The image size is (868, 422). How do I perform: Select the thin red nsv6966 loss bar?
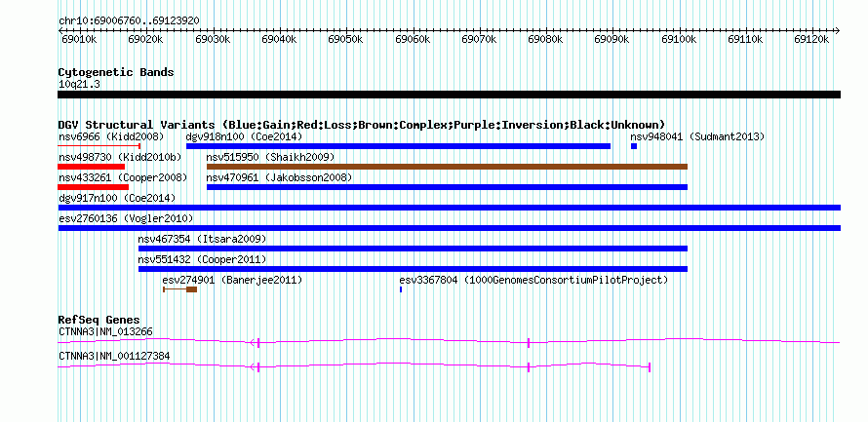[x=99, y=146]
